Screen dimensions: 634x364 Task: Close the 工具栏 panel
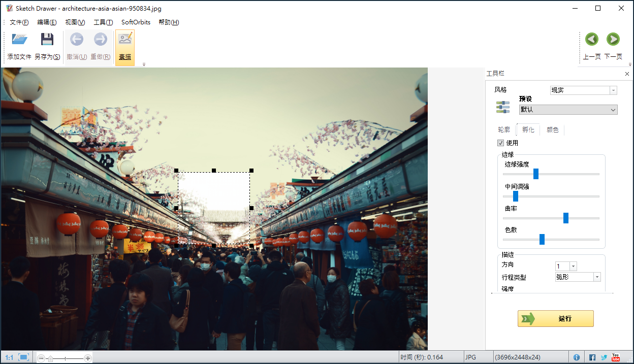(x=627, y=74)
